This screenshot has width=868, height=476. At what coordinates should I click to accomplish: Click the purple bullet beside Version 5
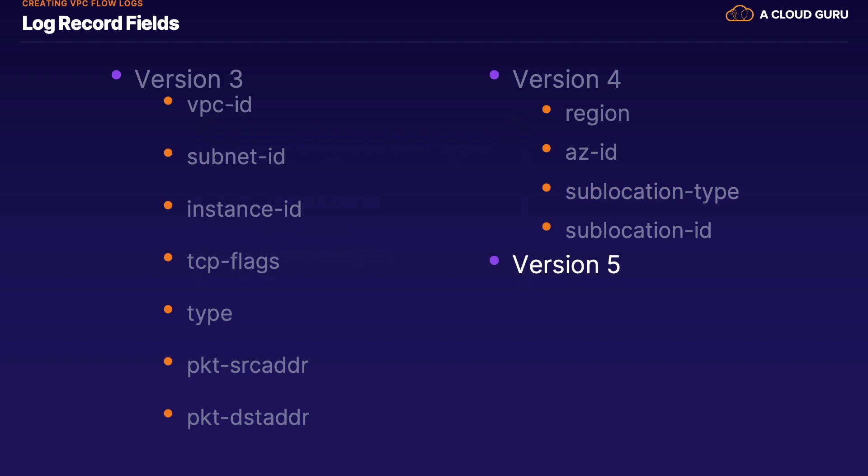click(x=494, y=260)
